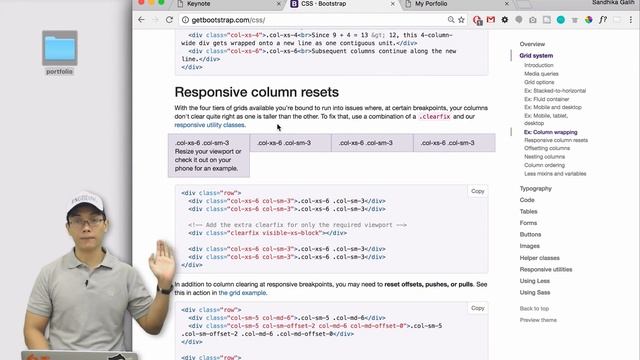
Task: Reload the Bootstrap CSS page
Action: (x=169, y=20)
